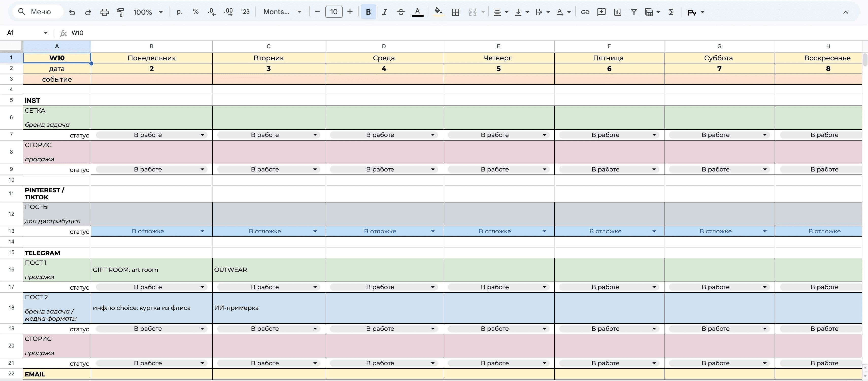
Task: Click the increase font size plus button
Action: click(350, 12)
